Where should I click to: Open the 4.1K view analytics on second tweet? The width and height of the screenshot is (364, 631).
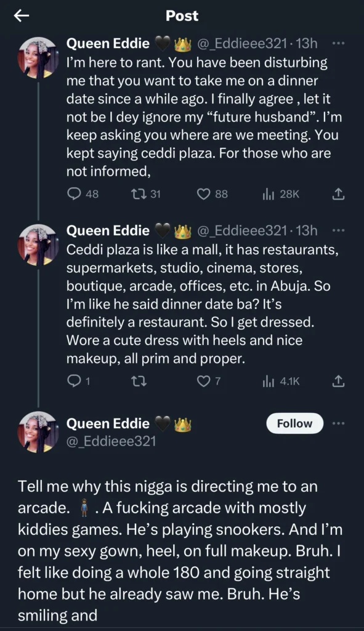(x=275, y=381)
